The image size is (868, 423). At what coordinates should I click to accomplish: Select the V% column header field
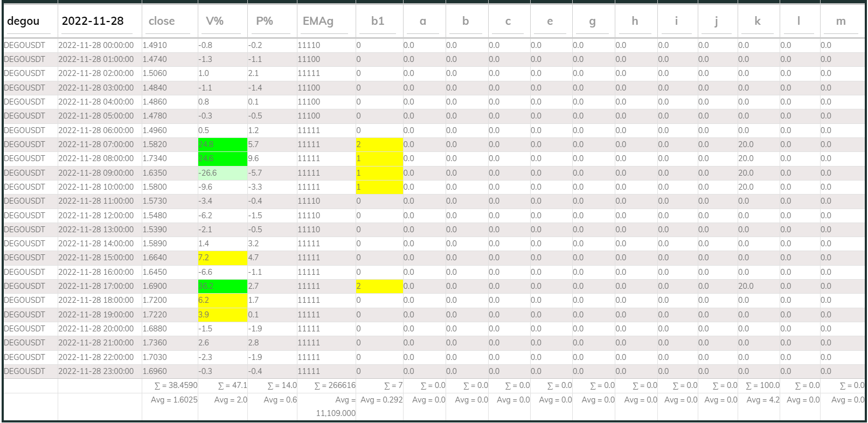click(222, 22)
